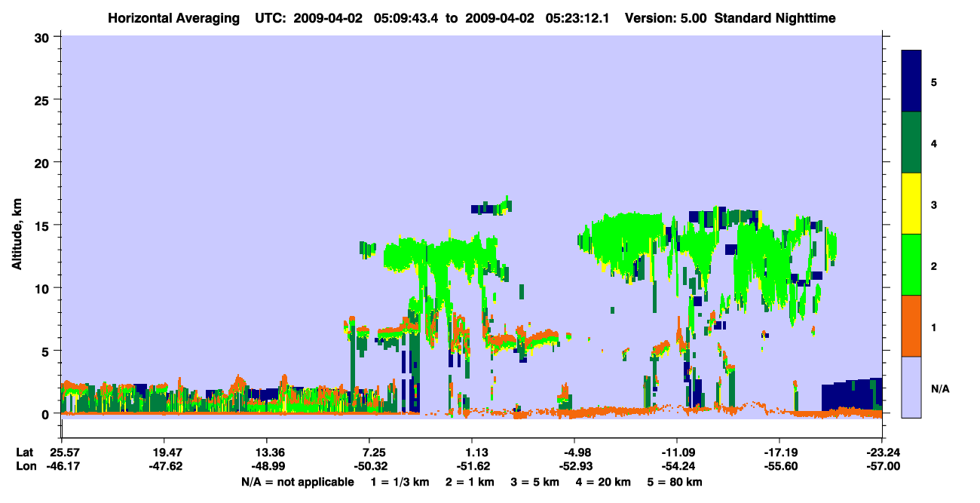Click the longitude value -54.24
The height and width of the screenshot is (503, 980).
coord(677,467)
